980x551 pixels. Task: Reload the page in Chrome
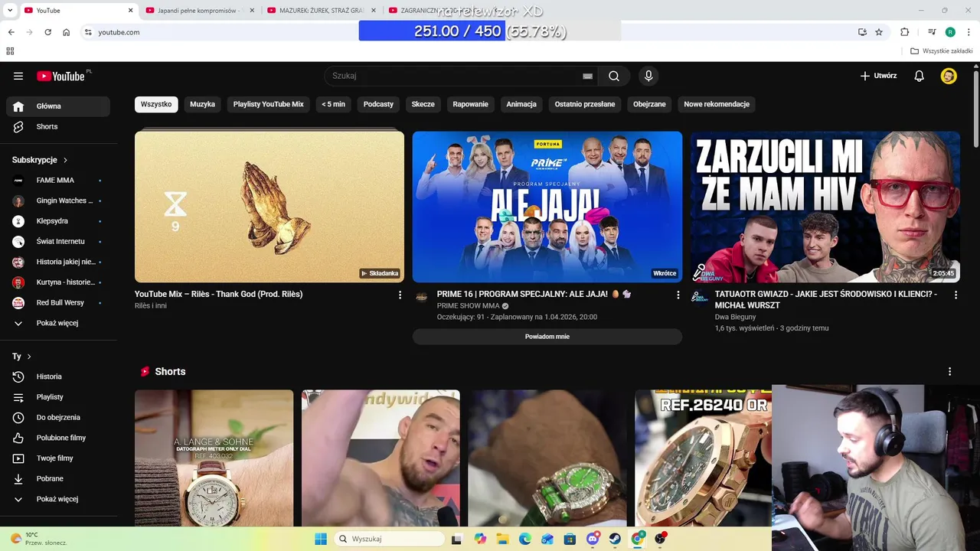[x=47, y=32]
